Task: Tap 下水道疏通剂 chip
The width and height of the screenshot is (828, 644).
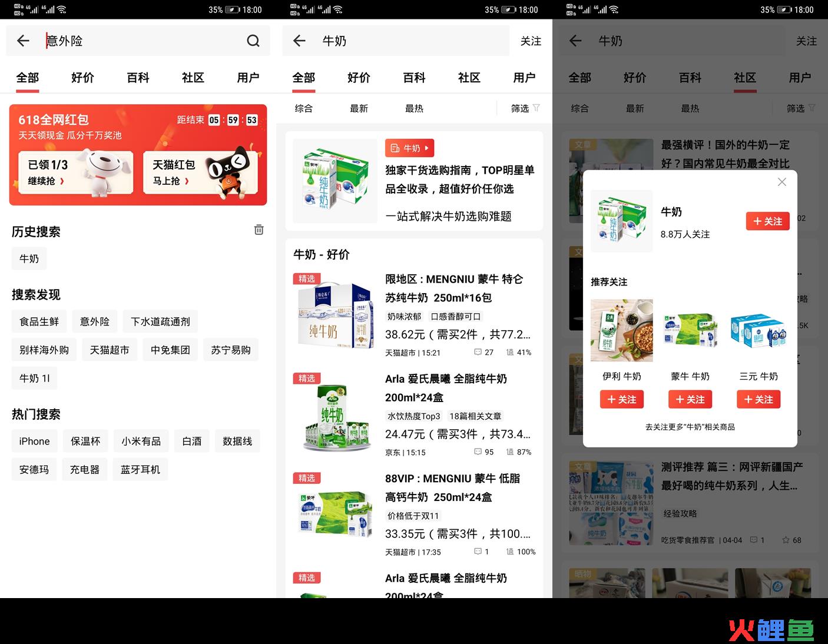Action: pyautogui.click(x=160, y=321)
